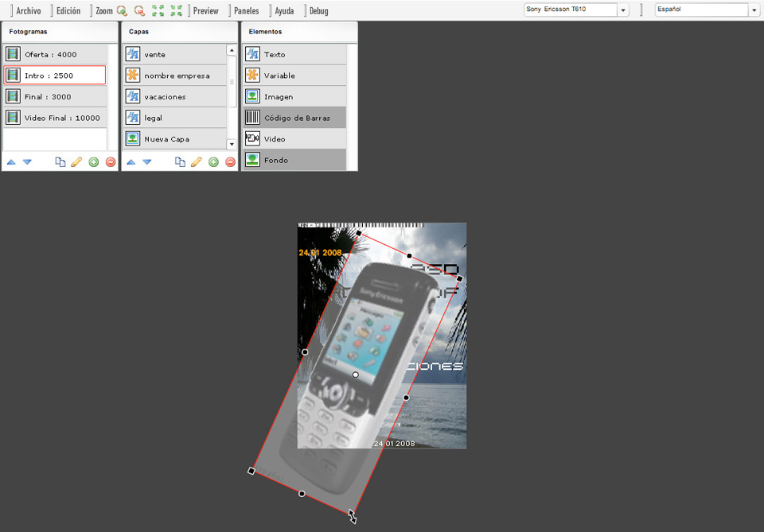This screenshot has height=532, width=764.
Task: Open the Ayuda menu
Action: pos(284,10)
